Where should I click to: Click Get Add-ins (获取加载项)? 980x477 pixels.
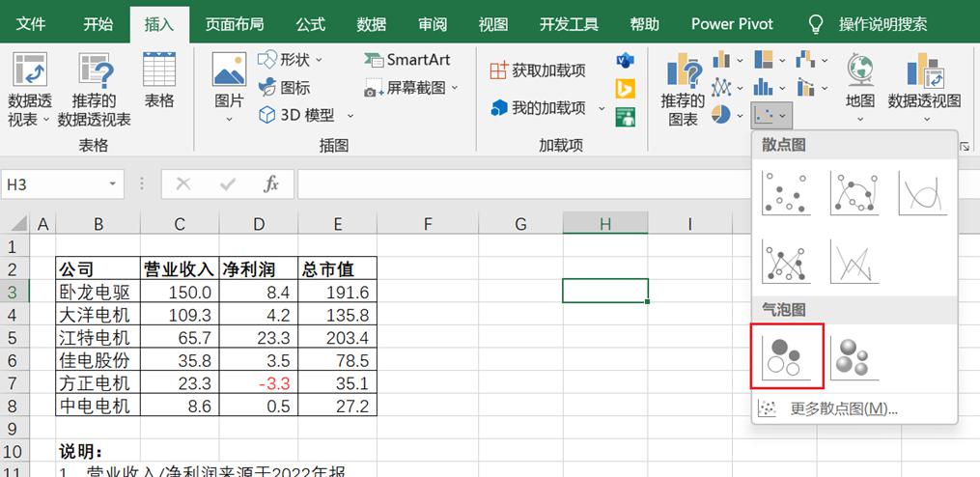(538, 70)
